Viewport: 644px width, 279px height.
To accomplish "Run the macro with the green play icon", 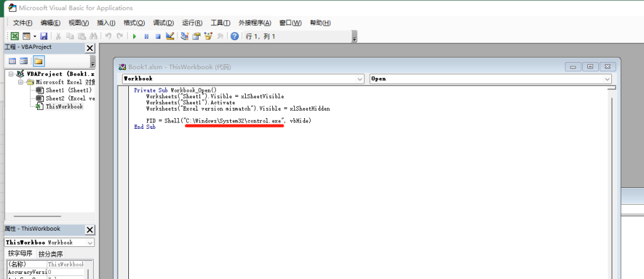I will click(135, 36).
